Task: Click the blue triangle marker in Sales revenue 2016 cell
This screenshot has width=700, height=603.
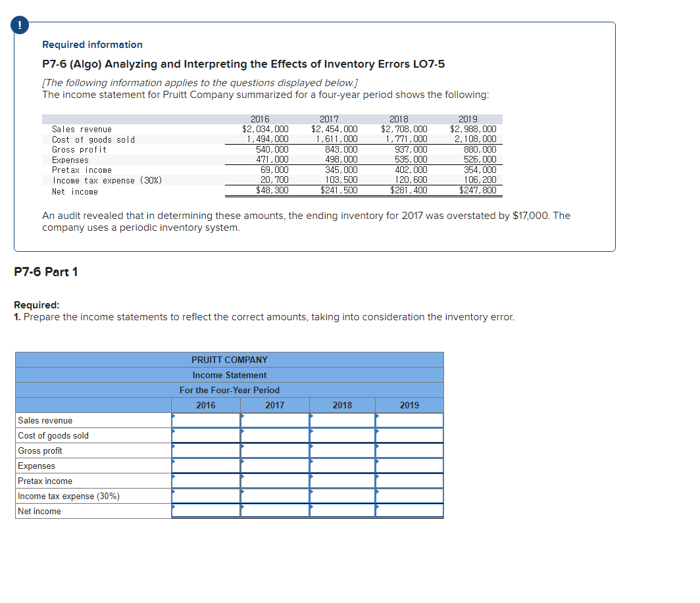Action: pos(173,416)
